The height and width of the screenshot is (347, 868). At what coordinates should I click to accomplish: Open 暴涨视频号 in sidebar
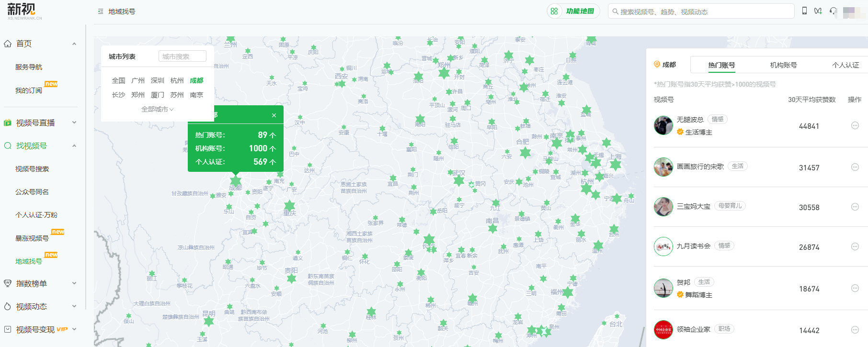pos(32,238)
